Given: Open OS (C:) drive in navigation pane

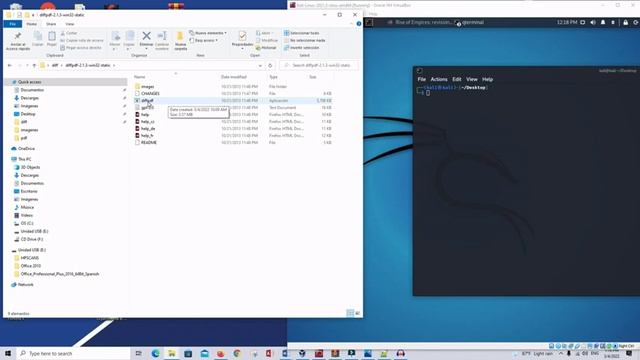Looking at the screenshot, I should 27,223.
